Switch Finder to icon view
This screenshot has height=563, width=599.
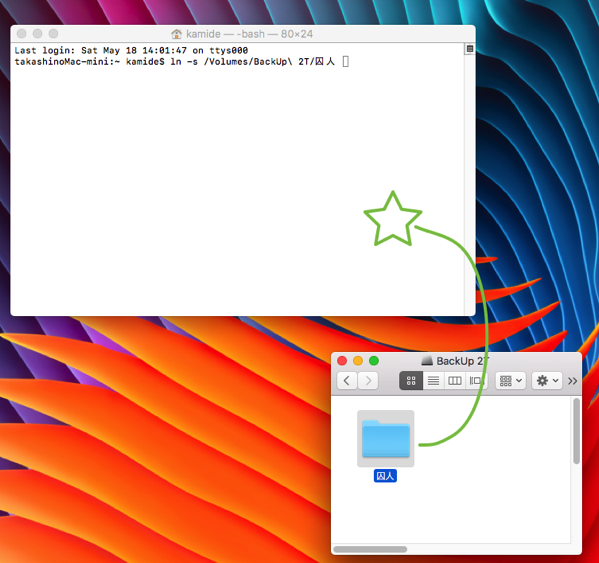[x=411, y=381]
